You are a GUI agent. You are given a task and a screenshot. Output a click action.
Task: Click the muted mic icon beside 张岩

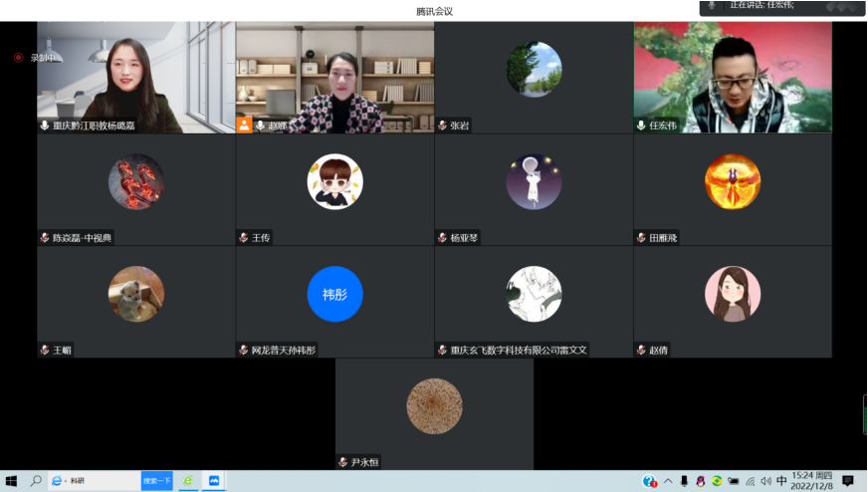(442, 125)
